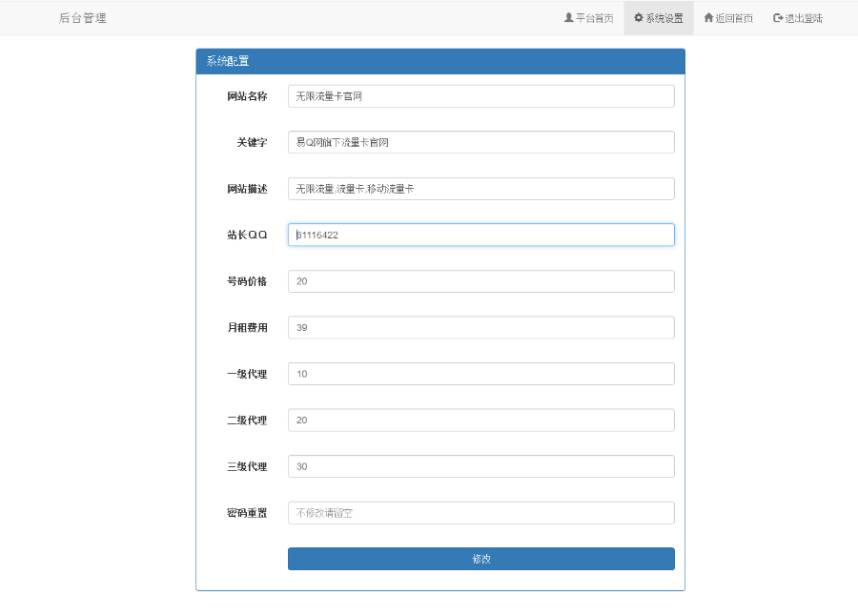Click the 一级代理 label
Image resolution: width=858 pixels, height=616 pixels.
click(x=247, y=374)
